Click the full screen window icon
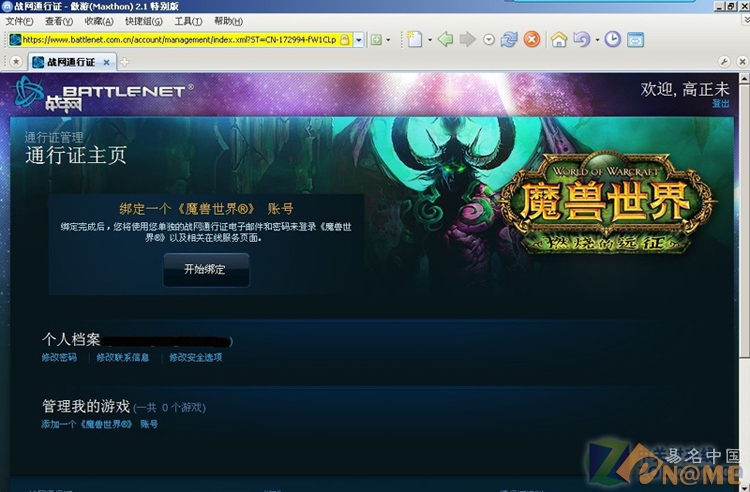Viewport: 750px width, 492px height. click(x=635, y=40)
